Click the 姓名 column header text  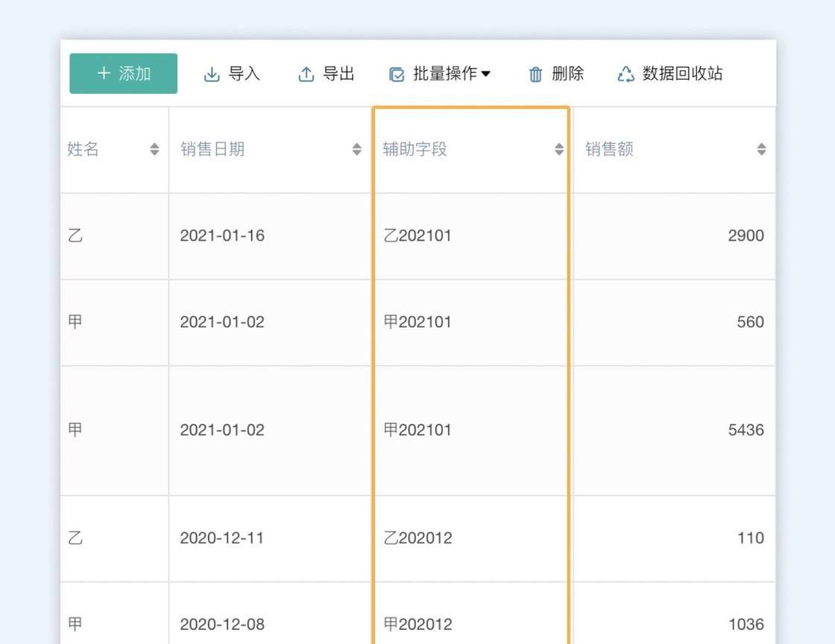(83, 149)
